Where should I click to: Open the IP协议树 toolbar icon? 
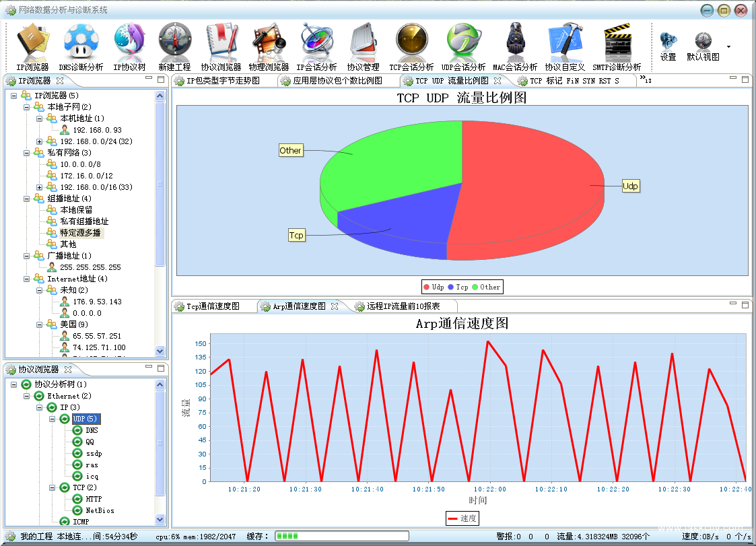[x=129, y=42]
